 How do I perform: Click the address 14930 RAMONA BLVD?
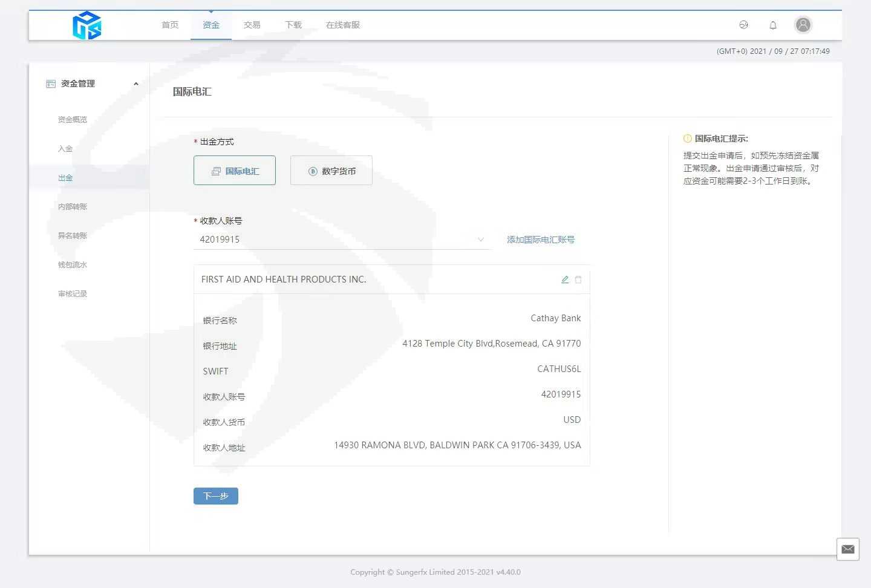[x=457, y=445]
